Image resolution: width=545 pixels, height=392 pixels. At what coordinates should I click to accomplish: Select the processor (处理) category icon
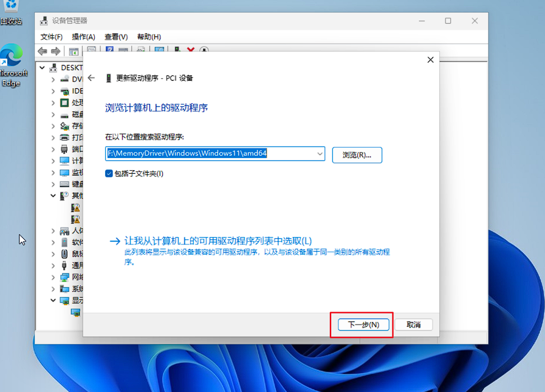pos(64,103)
